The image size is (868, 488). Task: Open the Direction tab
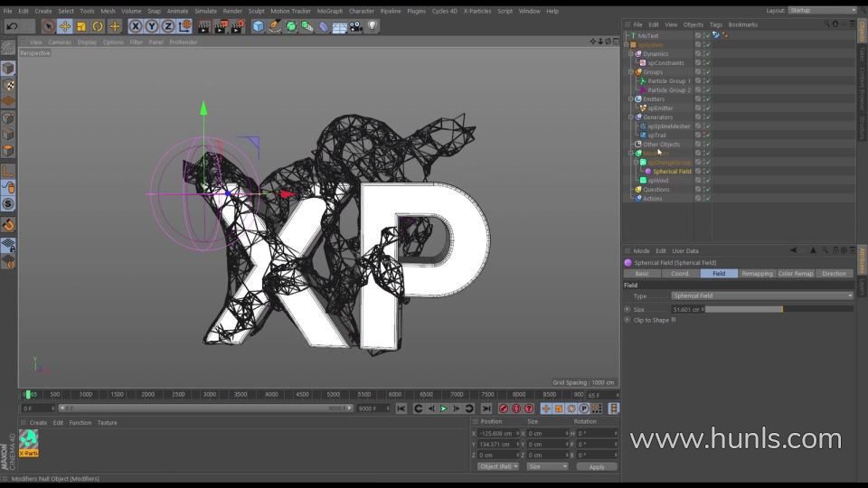point(834,273)
